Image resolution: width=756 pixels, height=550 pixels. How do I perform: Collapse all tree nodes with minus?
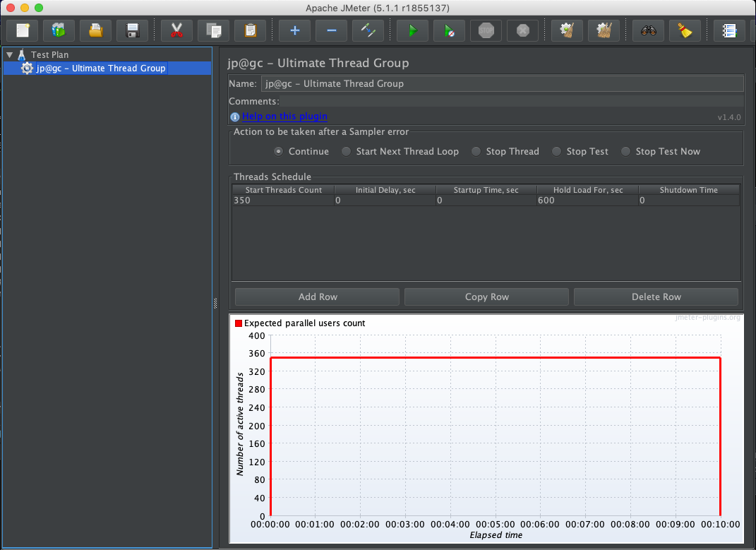(331, 30)
